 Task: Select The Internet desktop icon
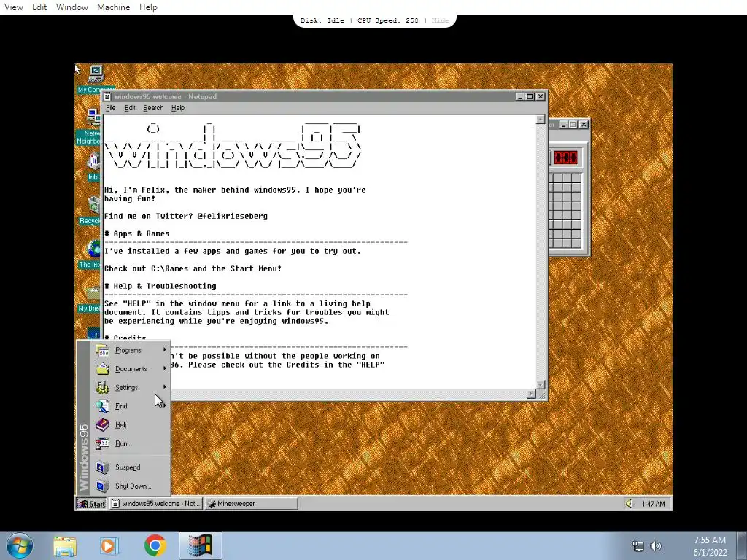pos(90,254)
